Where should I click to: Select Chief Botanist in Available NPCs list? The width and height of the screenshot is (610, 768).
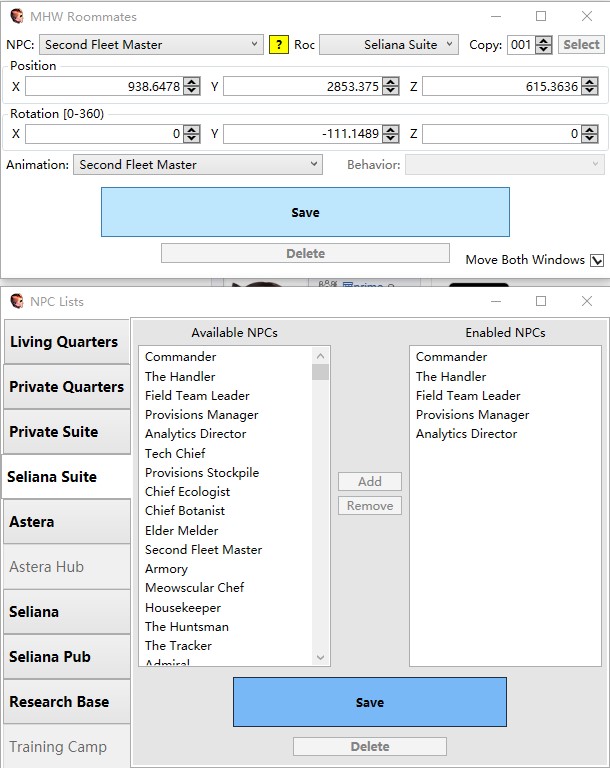click(226, 510)
